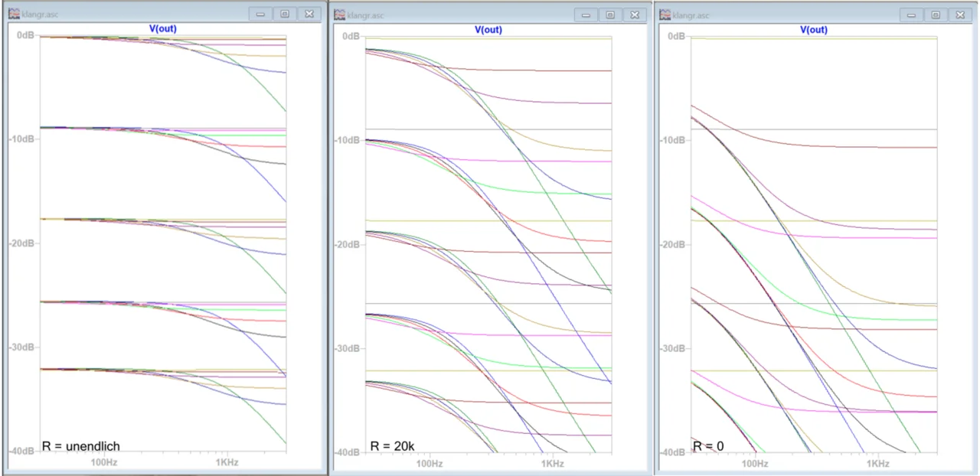Click the LTspice icon in the left plot window

point(13,14)
